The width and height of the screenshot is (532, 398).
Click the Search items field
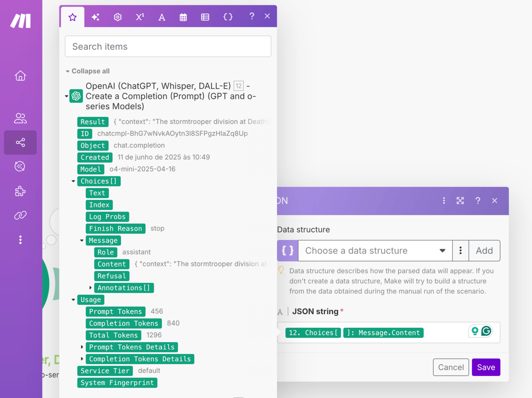(168, 46)
